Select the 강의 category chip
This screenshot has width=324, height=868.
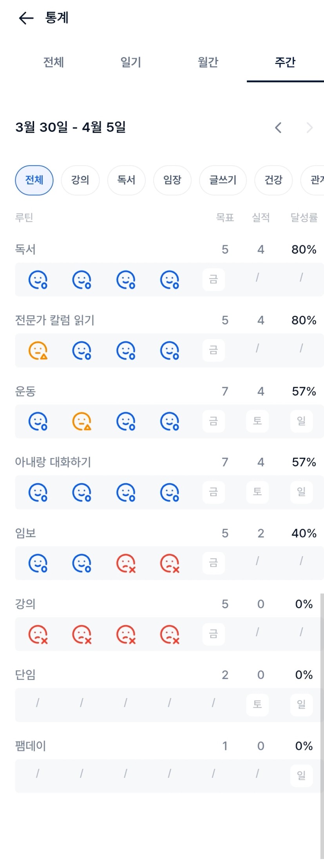tap(80, 180)
